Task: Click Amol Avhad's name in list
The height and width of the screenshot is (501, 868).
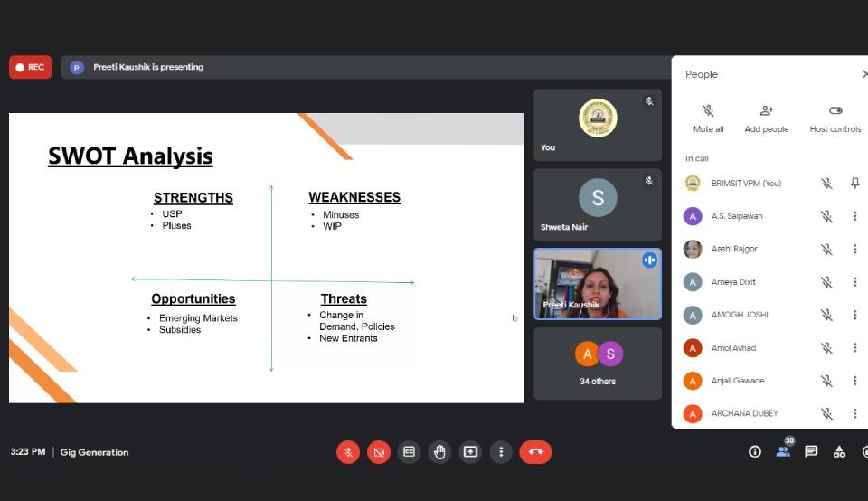Action: click(733, 348)
